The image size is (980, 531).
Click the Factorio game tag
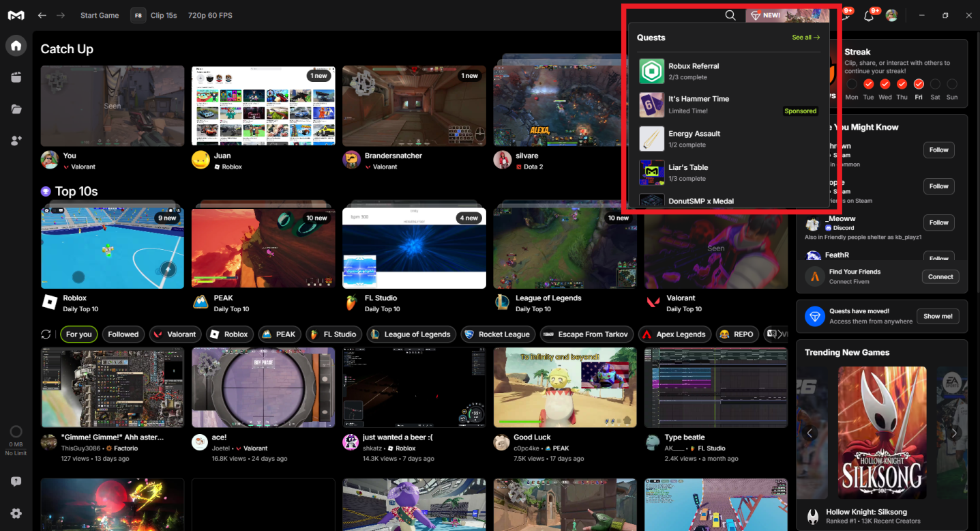click(121, 448)
